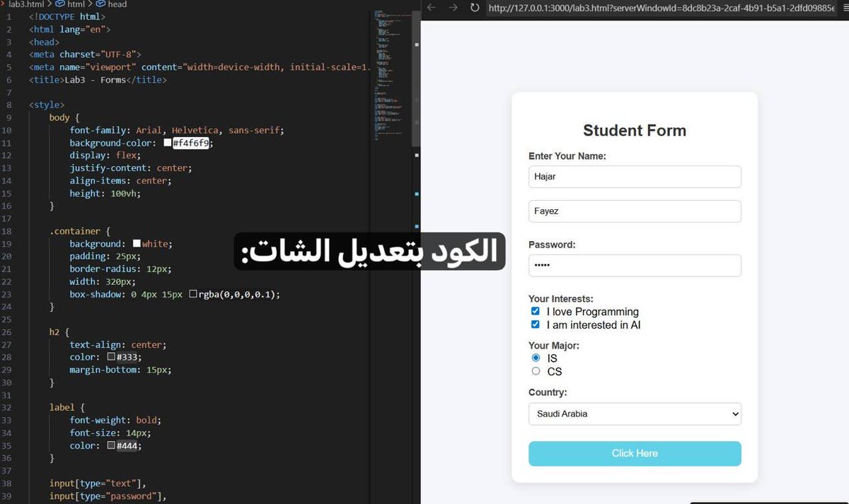Focus the field containing Fayez

click(635, 211)
